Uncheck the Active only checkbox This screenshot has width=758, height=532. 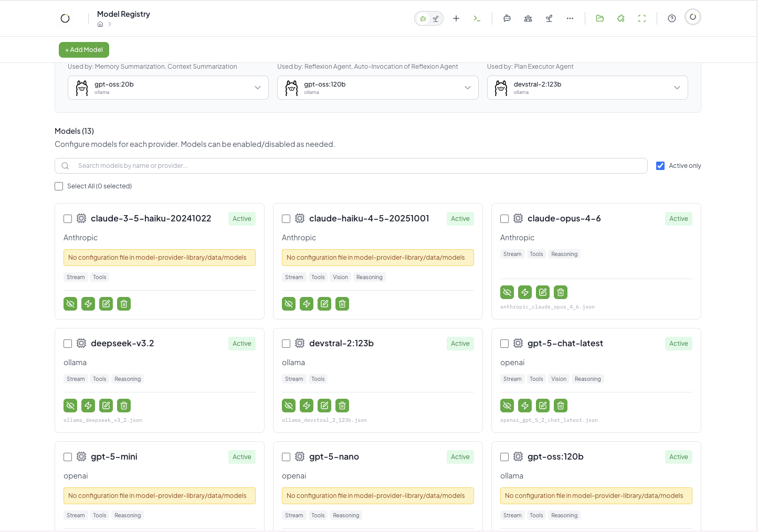click(660, 166)
